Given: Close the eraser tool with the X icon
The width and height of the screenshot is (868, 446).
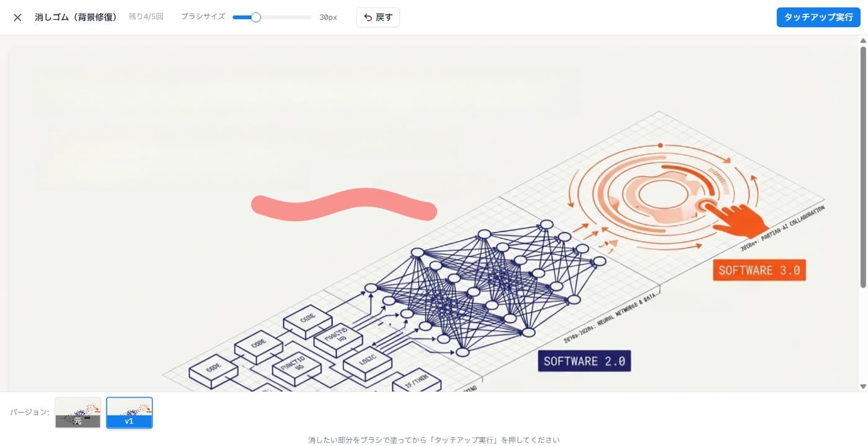Looking at the screenshot, I should point(17,17).
